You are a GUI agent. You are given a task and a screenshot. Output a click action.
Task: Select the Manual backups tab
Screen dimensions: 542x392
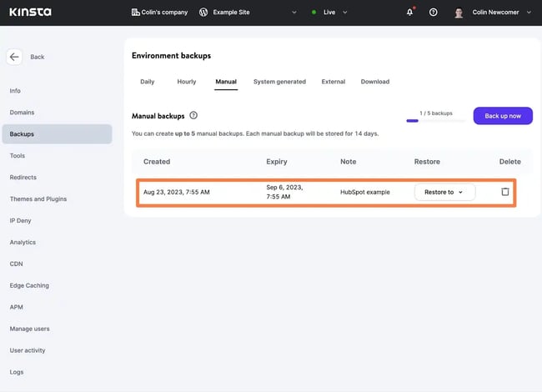tap(226, 82)
